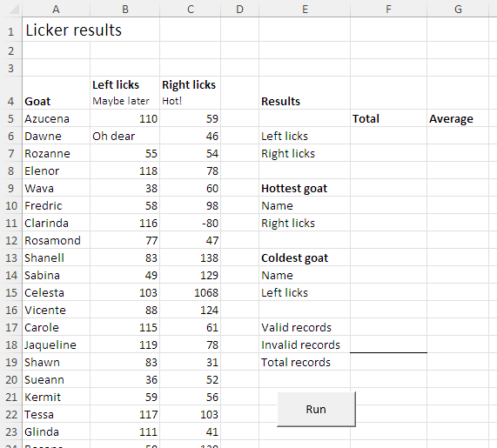Click the cell containing 1068
The height and width of the screenshot is (448, 497).
(190, 293)
